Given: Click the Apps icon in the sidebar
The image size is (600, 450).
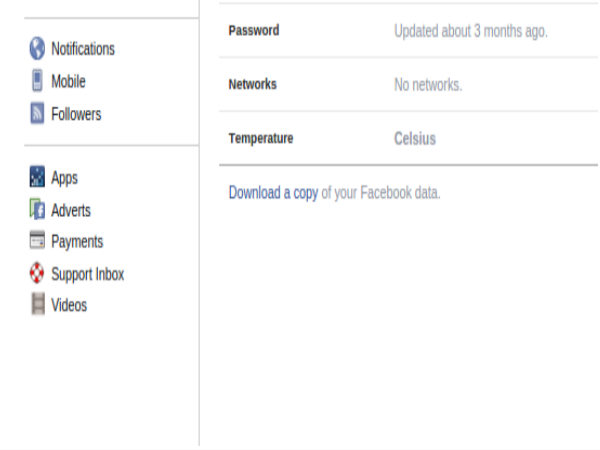Looking at the screenshot, I should tap(37, 178).
